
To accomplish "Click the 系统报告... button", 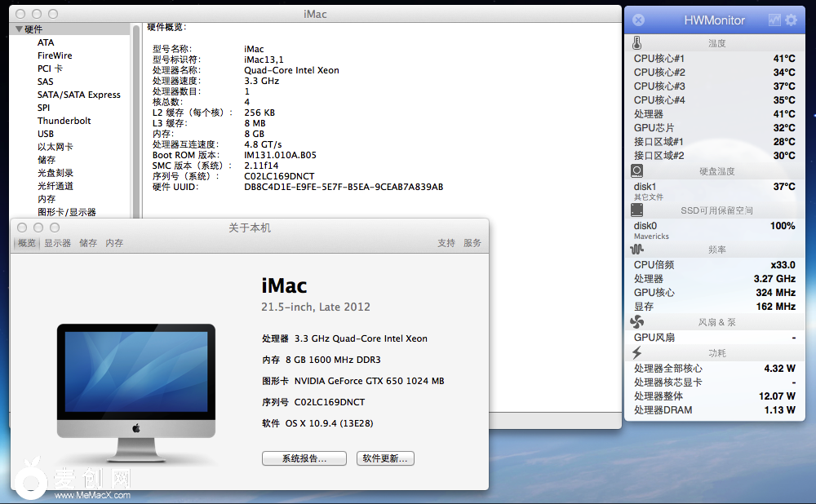I will click(x=304, y=458).
